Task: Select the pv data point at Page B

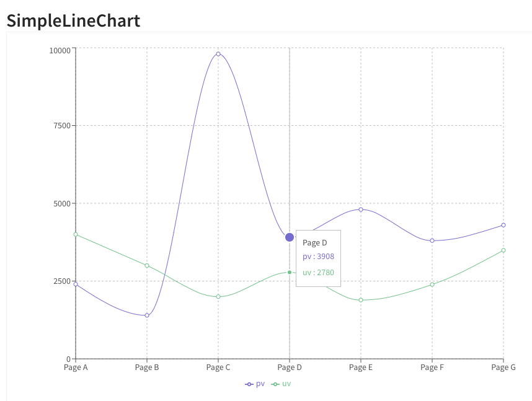Action: click(x=147, y=315)
